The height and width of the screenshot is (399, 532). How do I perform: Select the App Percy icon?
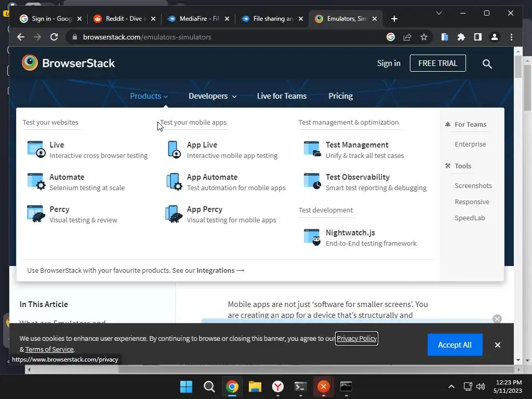click(174, 214)
